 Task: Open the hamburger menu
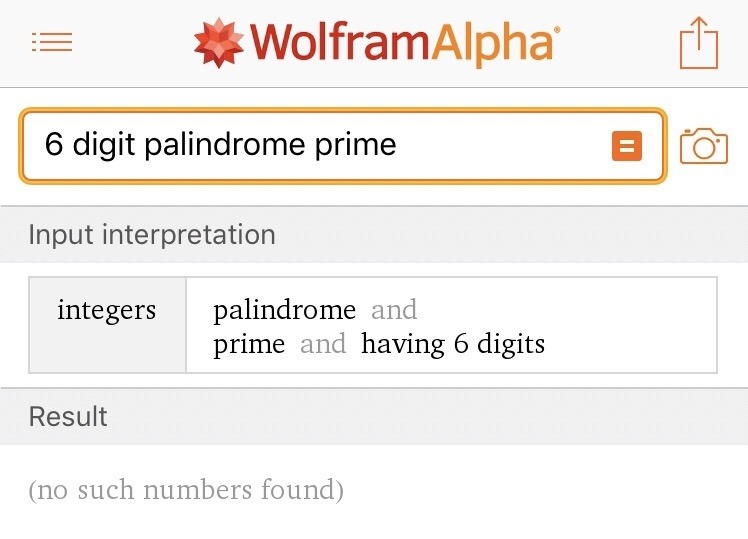pyautogui.click(x=52, y=42)
